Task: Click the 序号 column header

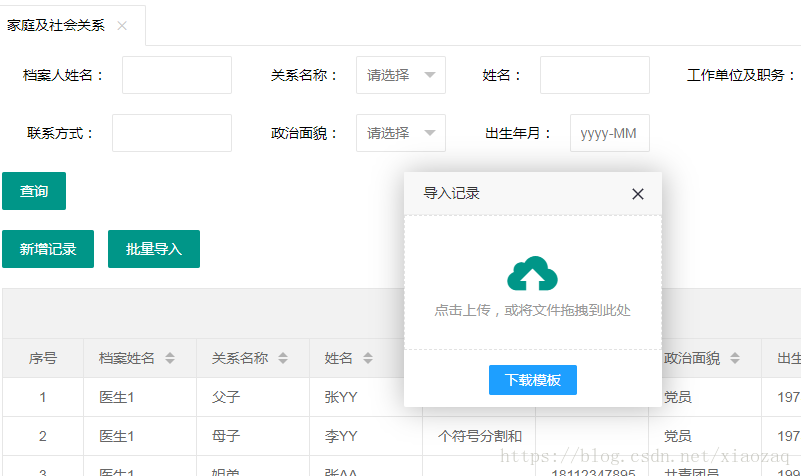Action: [43, 359]
